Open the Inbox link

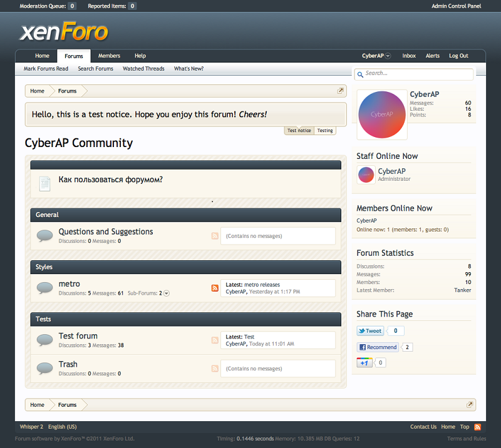(409, 56)
